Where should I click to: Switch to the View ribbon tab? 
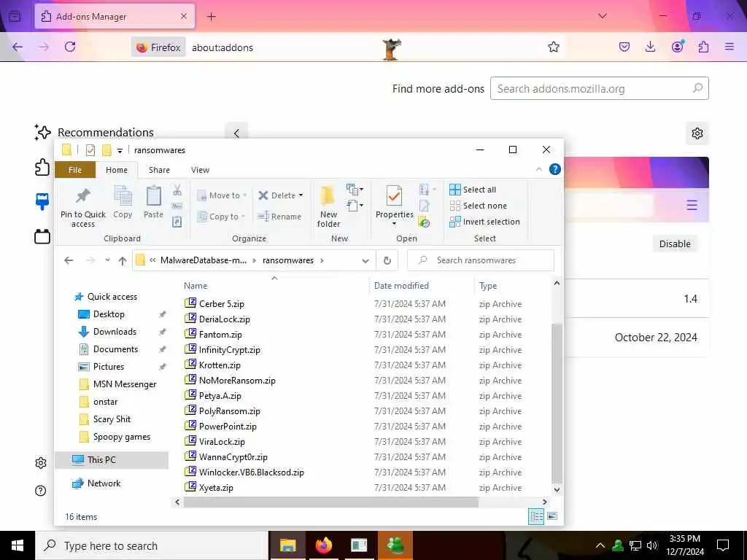click(200, 170)
